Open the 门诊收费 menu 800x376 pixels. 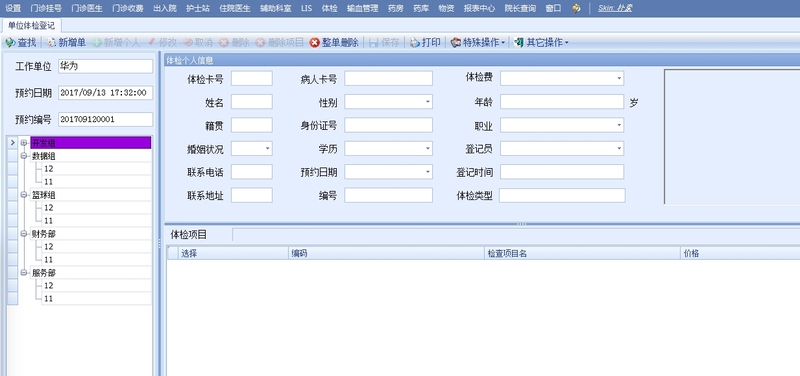128,9
